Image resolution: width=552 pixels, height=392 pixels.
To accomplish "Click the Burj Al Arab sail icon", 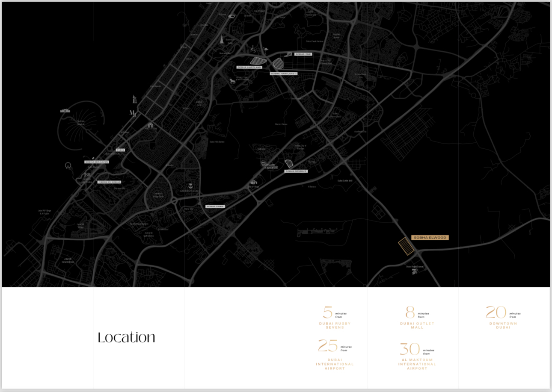I will pos(134,99).
